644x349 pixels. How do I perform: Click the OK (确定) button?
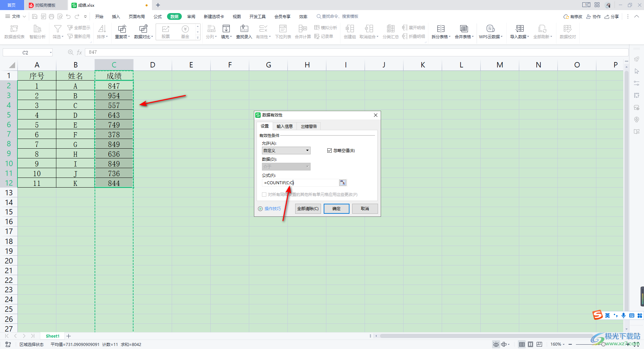coord(336,209)
